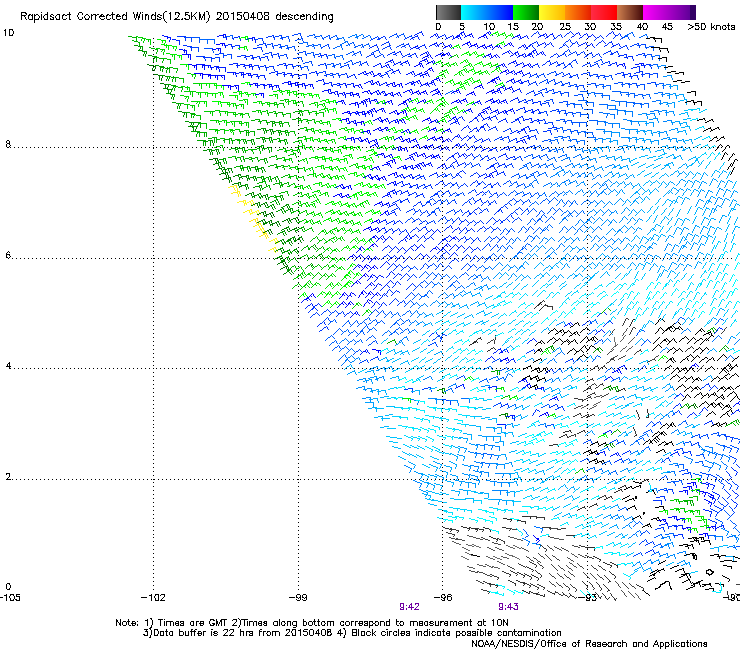Image resolution: width=740 pixels, height=650 pixels.
Task: Click the note 'Times are GMT'
Action: (x=193, y=623)
